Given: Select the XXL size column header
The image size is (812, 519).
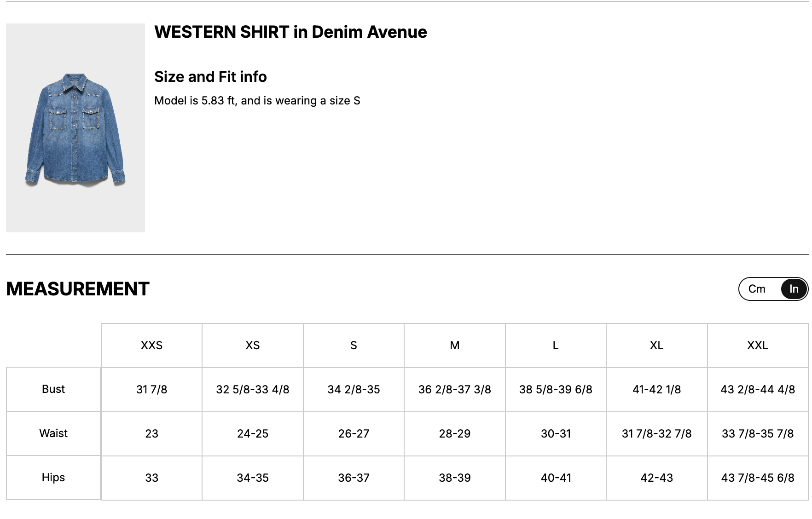Looking at the screenshot, I should (x=758, y=346).
